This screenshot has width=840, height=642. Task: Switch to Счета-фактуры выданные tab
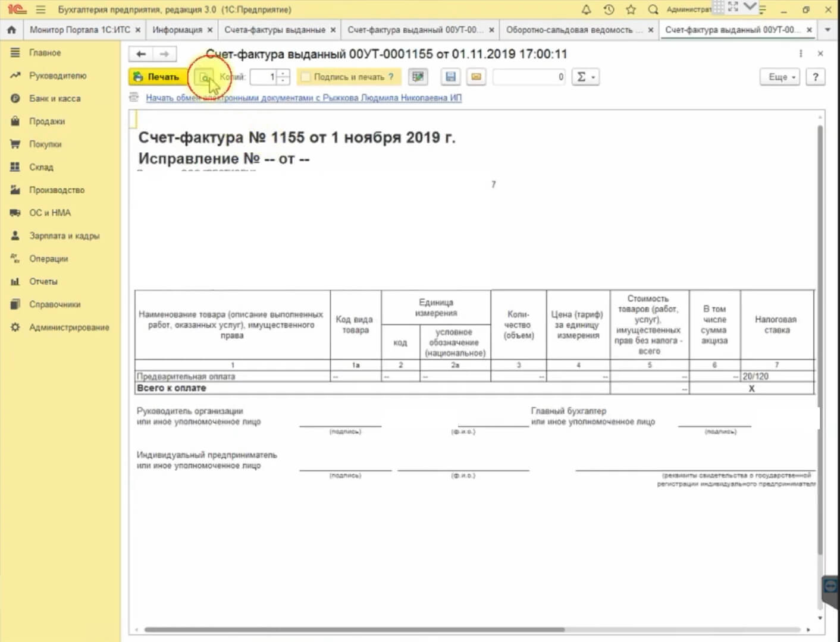(x=275, y=29)
